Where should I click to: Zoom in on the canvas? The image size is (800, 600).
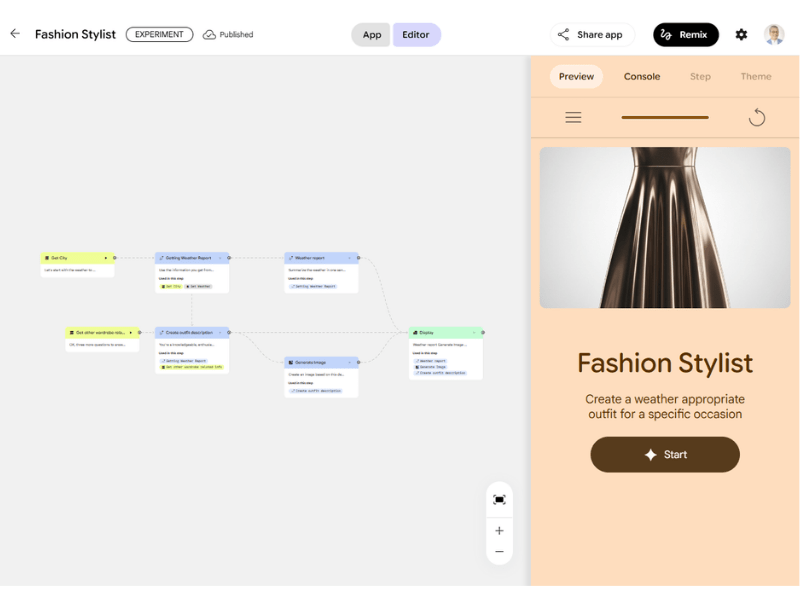click(499, 531)
